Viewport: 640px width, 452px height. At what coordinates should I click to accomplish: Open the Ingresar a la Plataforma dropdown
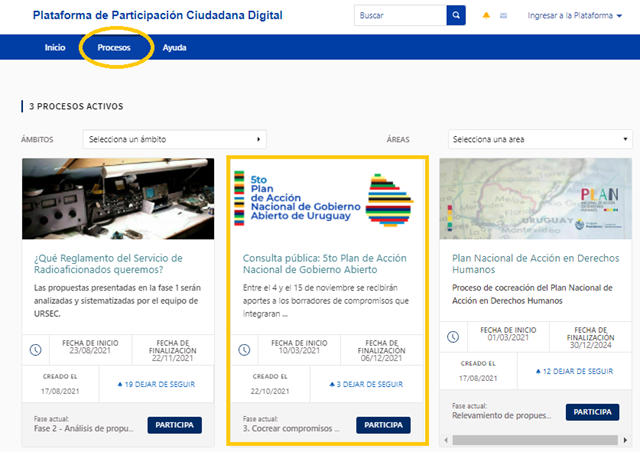pos(575,16)
